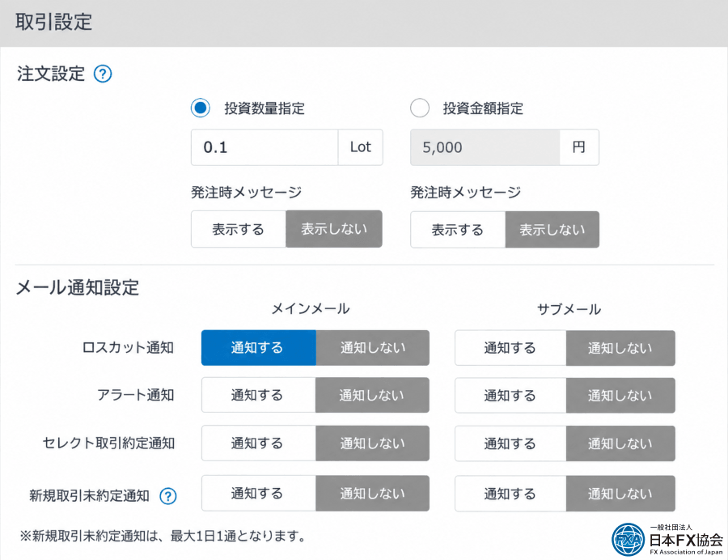Click the メインメール column label
The width and height of the screenshot is (728, 560).
point(310,309)
